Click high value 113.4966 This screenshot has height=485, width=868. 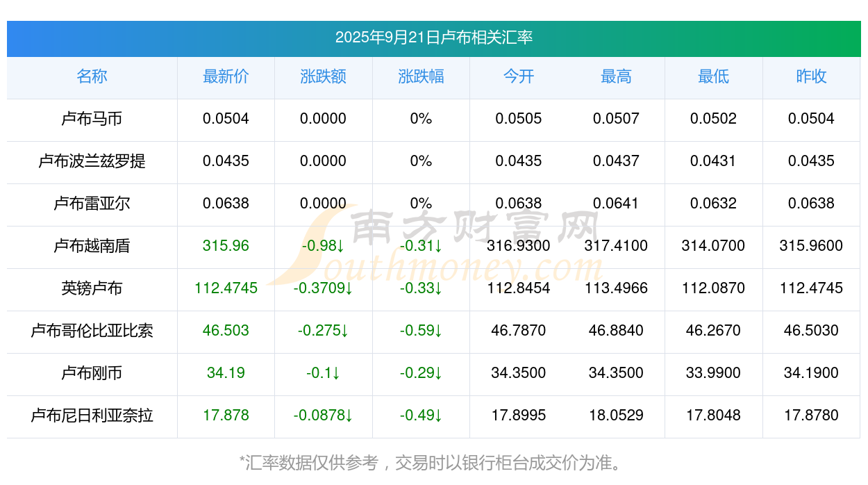[x=616, y=288]
